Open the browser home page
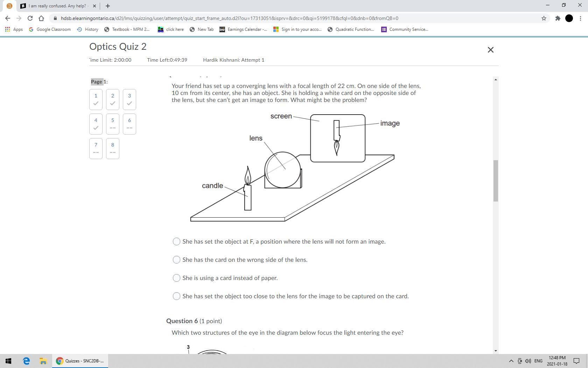This screenshot has height=368, width=588. coord(41,18)
